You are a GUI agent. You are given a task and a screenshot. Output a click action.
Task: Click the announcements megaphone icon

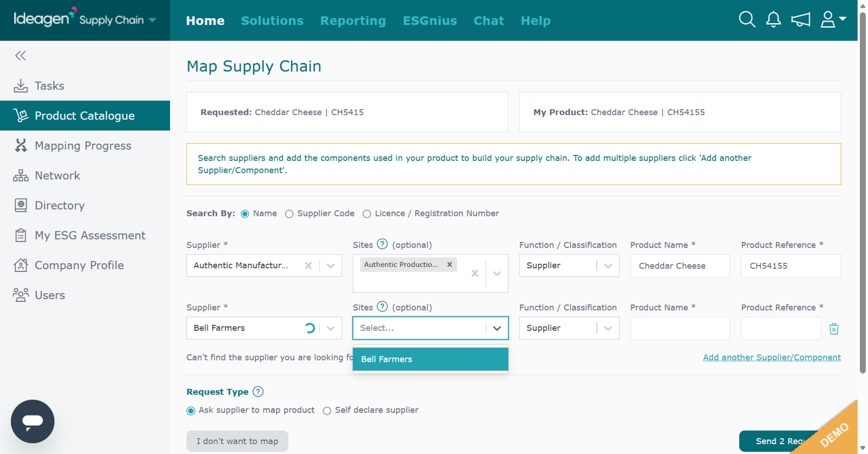[800, 19]
